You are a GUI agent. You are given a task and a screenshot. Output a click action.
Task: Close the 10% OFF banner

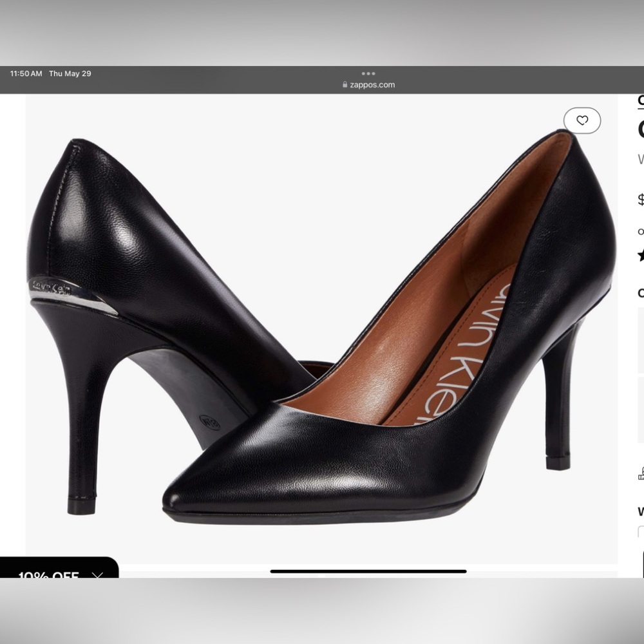click(97, 575)
